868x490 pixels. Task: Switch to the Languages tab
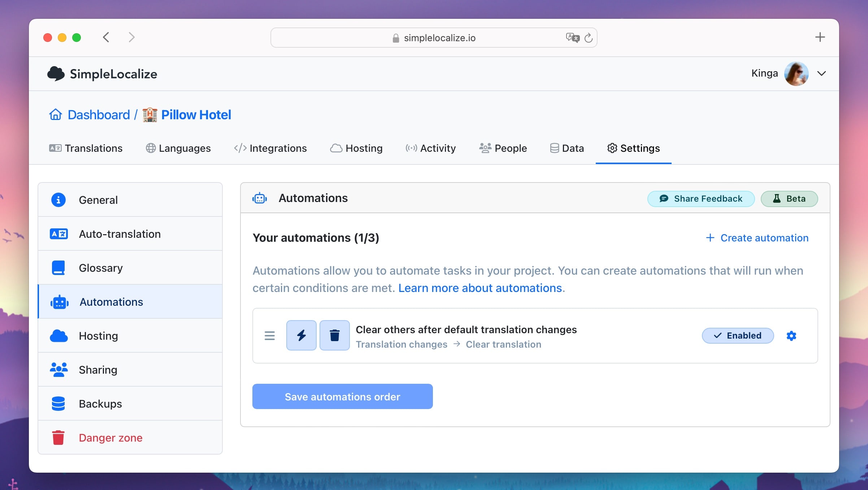[x=178, y=148]
